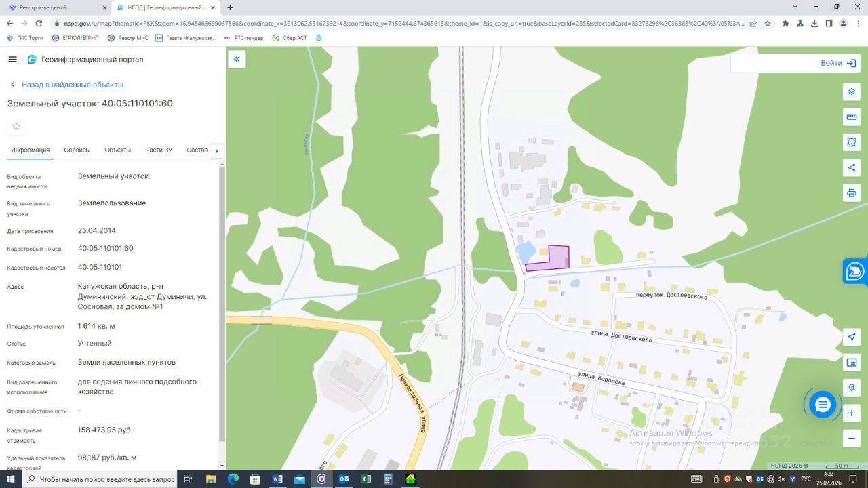Click the date value 25.04.2014
Viewport: 868px width, 488px height.
(x=97, y=230)
